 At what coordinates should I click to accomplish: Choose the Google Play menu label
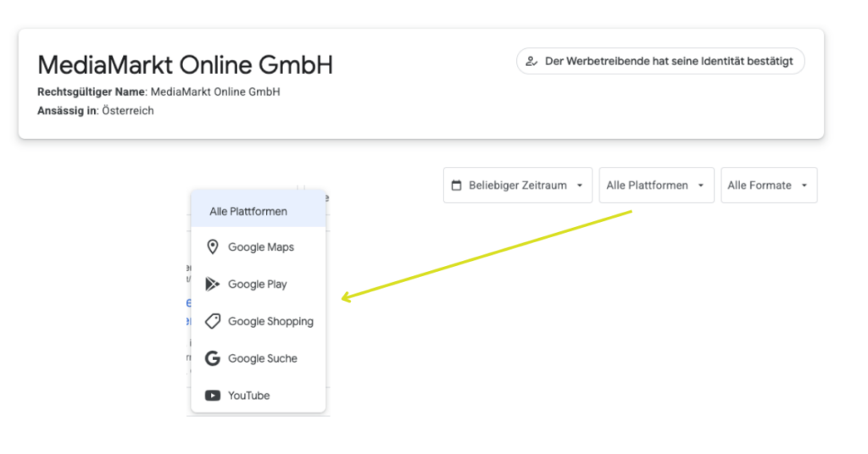point(258,285)
